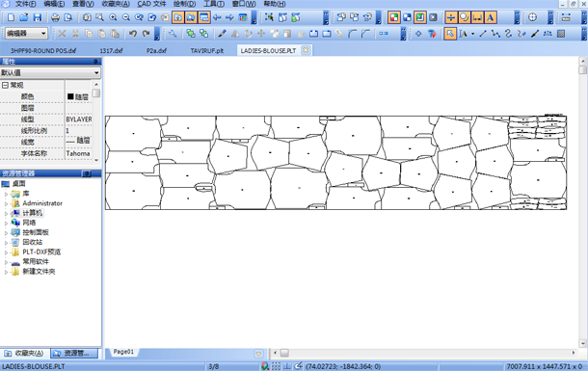Expand the Administrator tree node
This screenshot has height=371, width=588.
[x=6, y=203]
